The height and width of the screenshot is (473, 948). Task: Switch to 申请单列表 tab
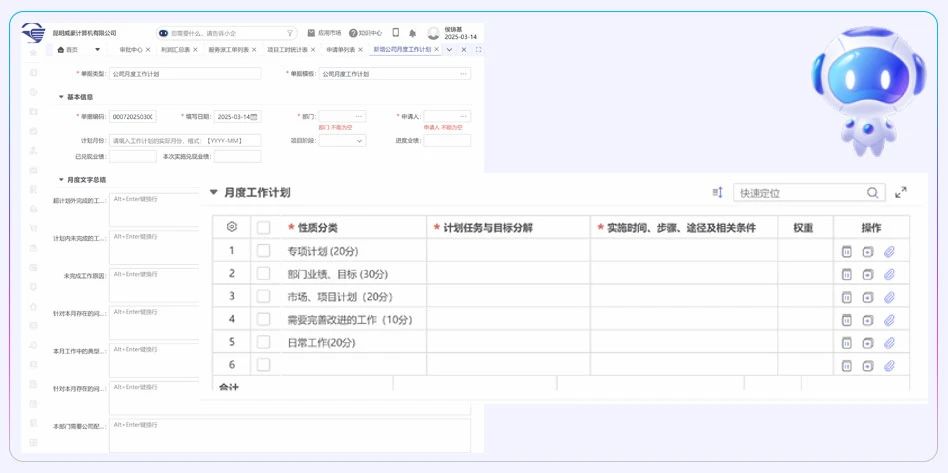tap(341, 50)
